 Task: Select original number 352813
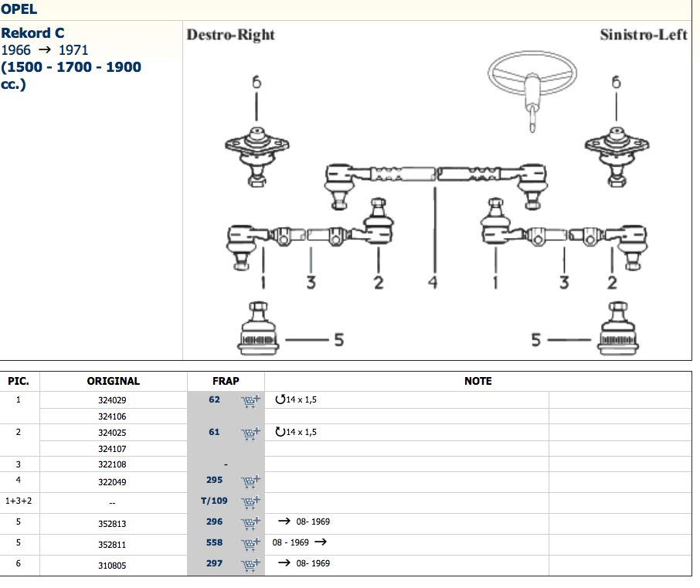click(112, 524)
